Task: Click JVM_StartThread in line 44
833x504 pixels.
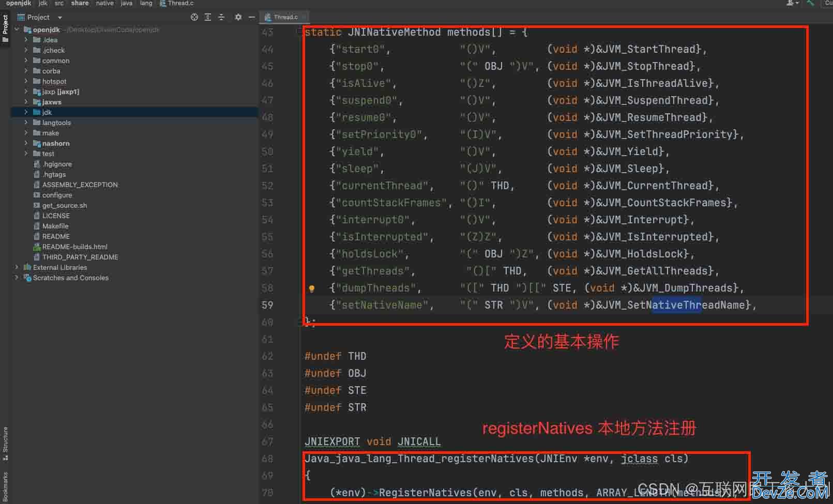Action: click(x=649, y=49)
